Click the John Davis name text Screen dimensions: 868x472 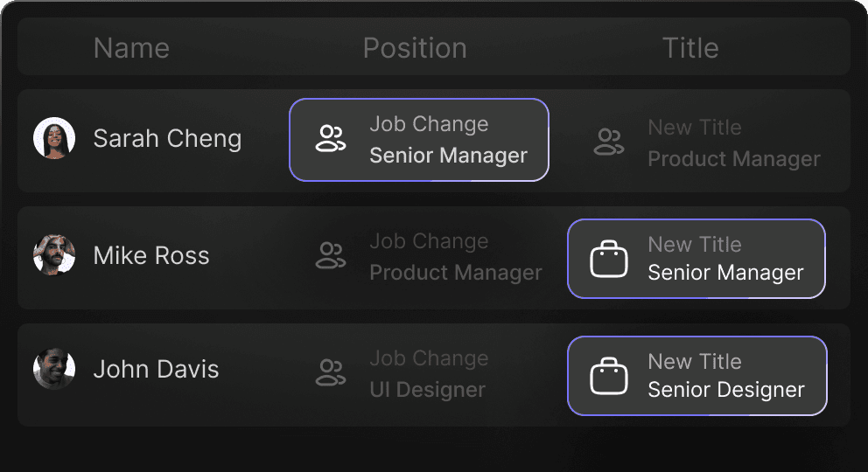[156, 369]
